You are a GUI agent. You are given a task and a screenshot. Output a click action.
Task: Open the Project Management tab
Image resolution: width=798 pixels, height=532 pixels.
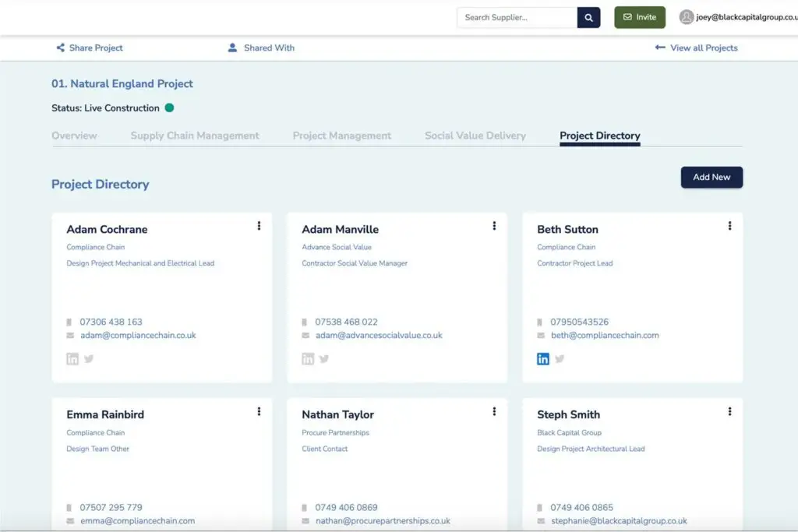[x=342, y=136]
